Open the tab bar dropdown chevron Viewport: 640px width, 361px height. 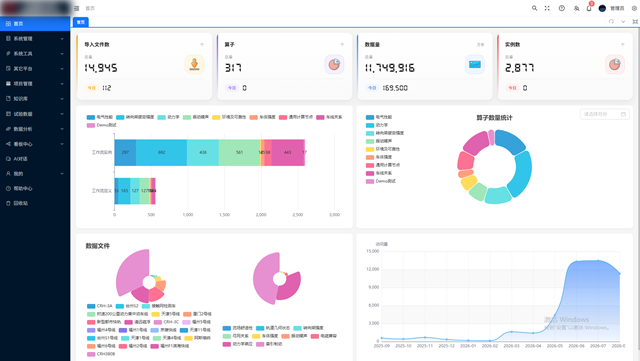pos(623,22)
